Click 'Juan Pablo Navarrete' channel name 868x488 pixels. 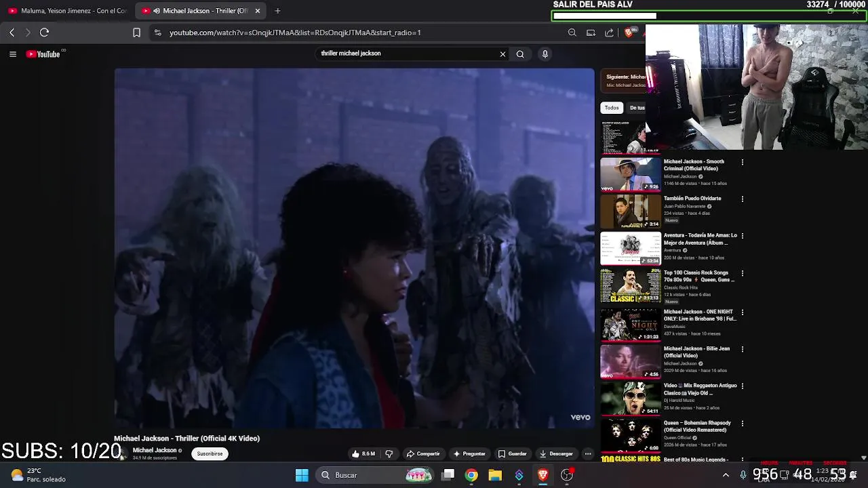pos(684,206)
